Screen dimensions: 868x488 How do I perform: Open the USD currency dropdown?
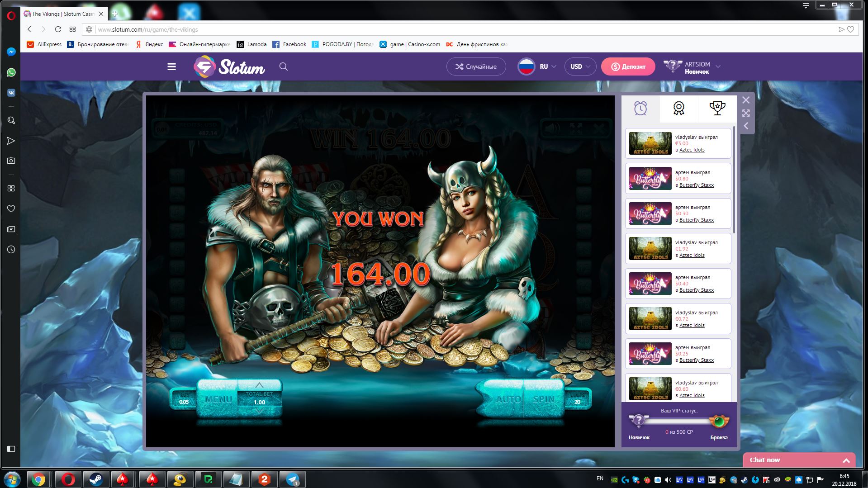coord(580,66)
